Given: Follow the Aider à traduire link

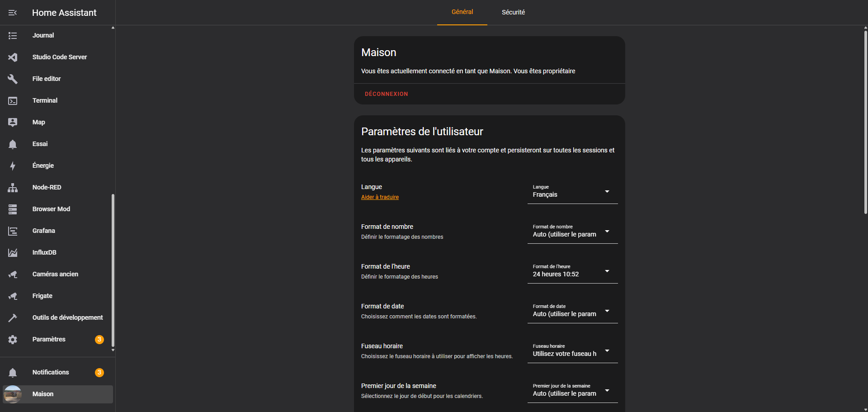Looking at the screenshot, I should coord(380,197).
